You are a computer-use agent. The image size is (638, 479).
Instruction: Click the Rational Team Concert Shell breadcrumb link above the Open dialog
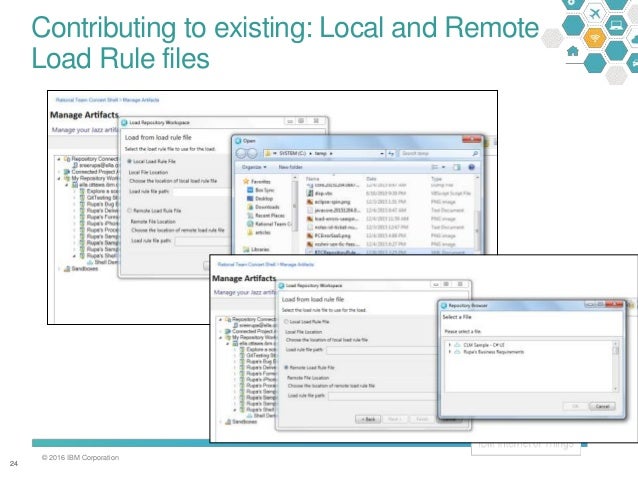(87, 100)
